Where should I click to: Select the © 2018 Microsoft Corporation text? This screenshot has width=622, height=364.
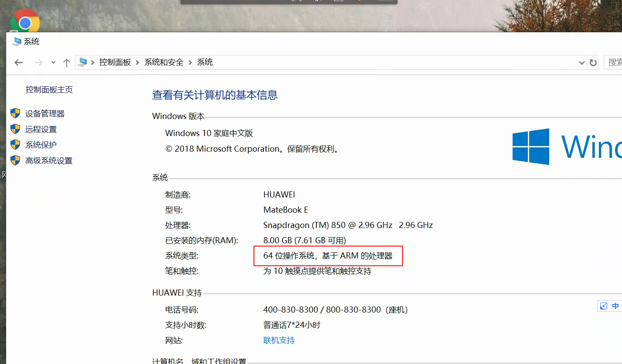click(x=252, y=149)
